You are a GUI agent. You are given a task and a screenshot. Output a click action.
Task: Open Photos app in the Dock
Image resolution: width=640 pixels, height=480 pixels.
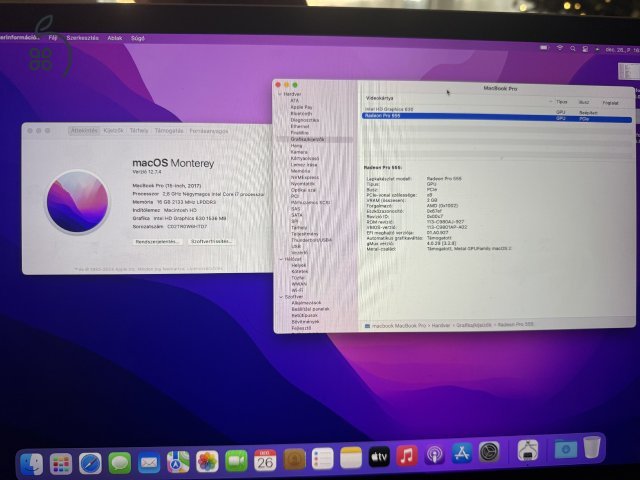coord(207,462)
